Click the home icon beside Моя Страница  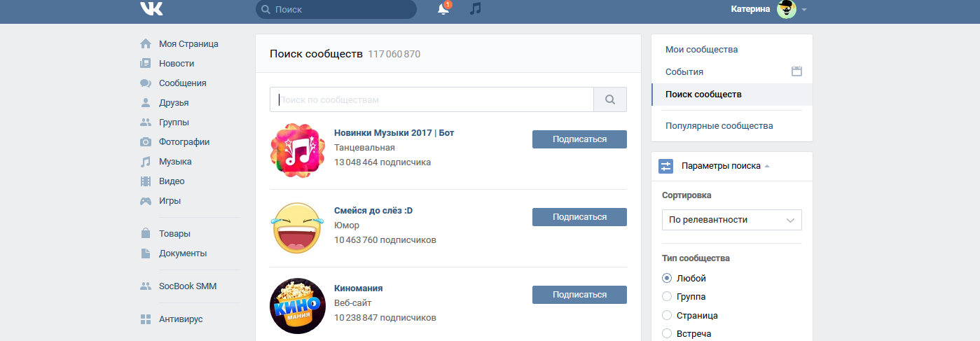click(146, 43)
